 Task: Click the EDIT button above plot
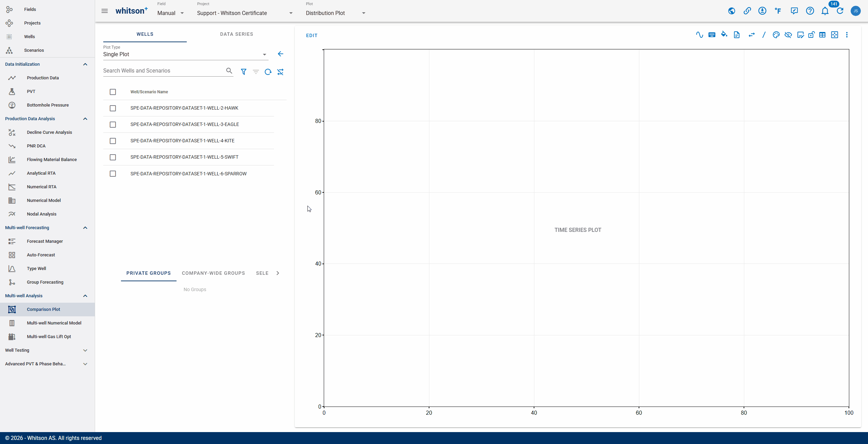click(312, 35)
